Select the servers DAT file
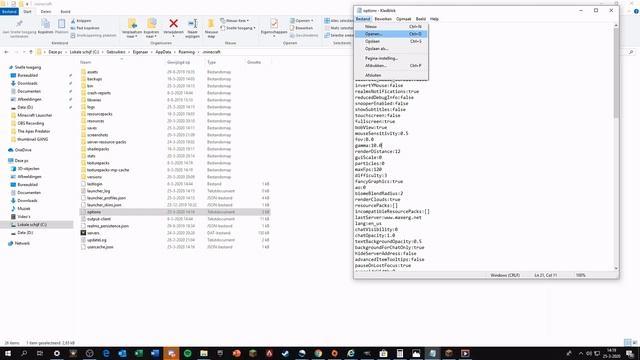This screenshot has height=360, width=640. [x=93, y=233]
